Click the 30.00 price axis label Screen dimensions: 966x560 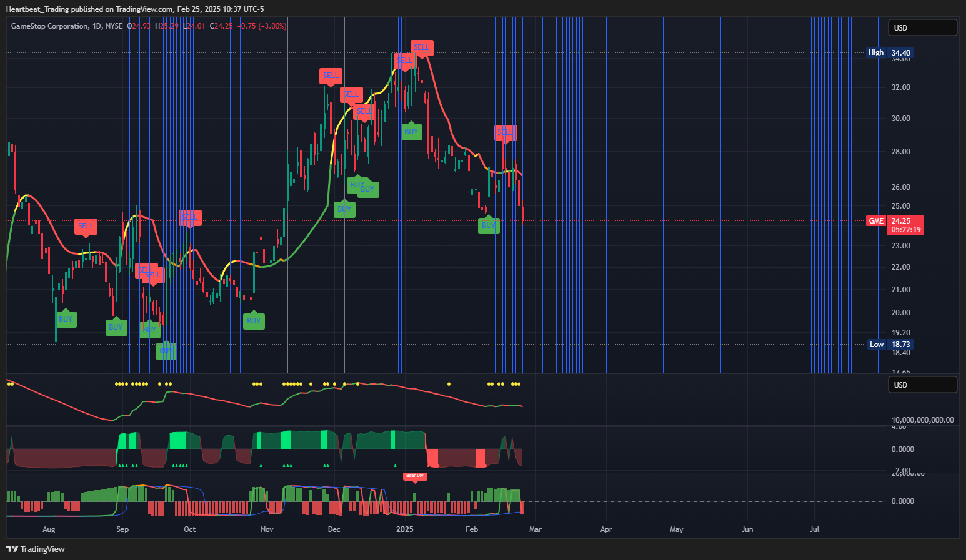901,119
